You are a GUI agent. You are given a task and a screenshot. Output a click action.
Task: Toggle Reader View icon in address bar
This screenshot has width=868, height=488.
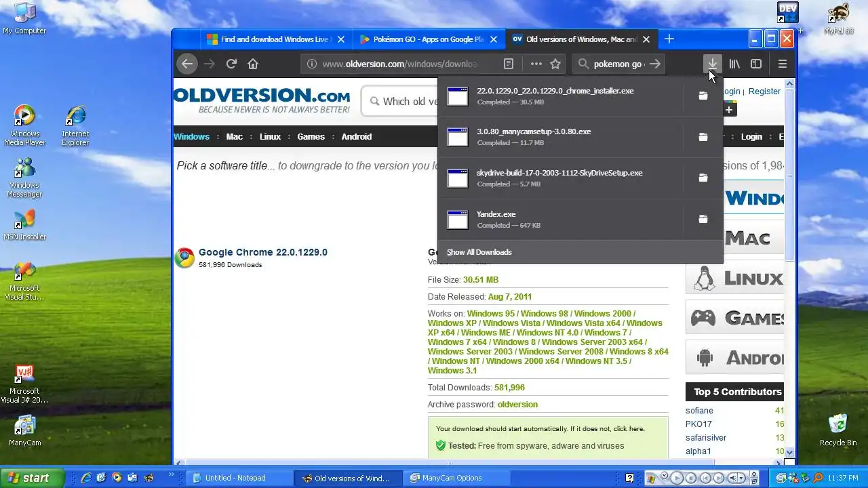click(x=509, y=64)
